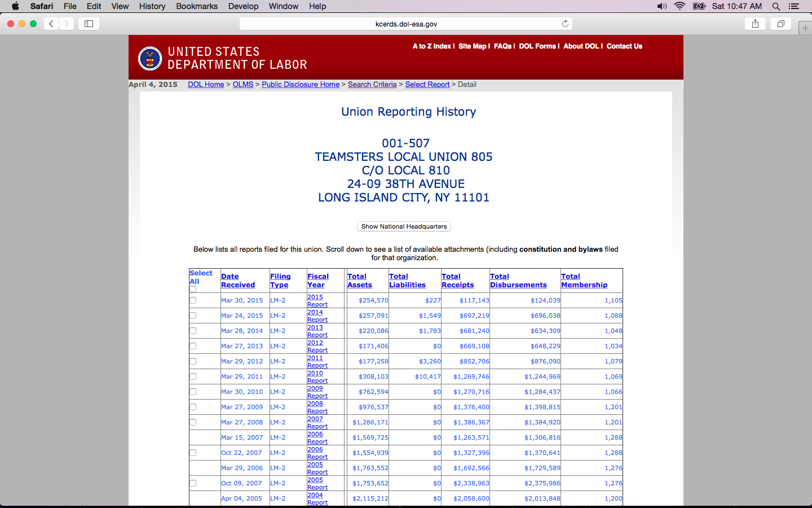
Task: Open the About DOL header link
Action: click(581, 46)
